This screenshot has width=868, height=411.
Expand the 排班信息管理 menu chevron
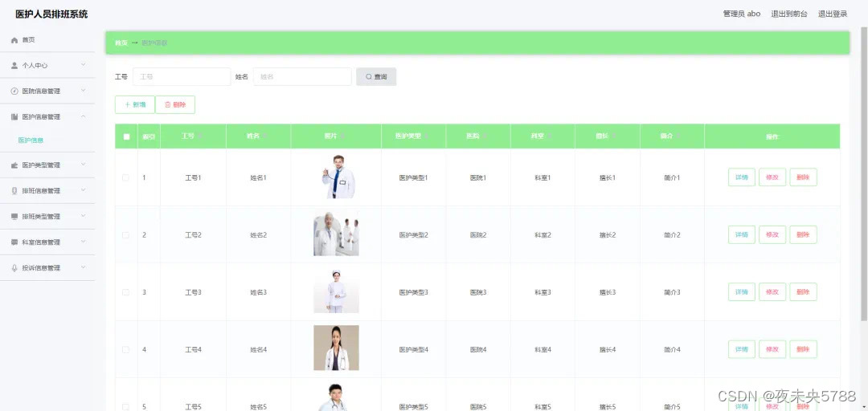(x=83, y=190)
